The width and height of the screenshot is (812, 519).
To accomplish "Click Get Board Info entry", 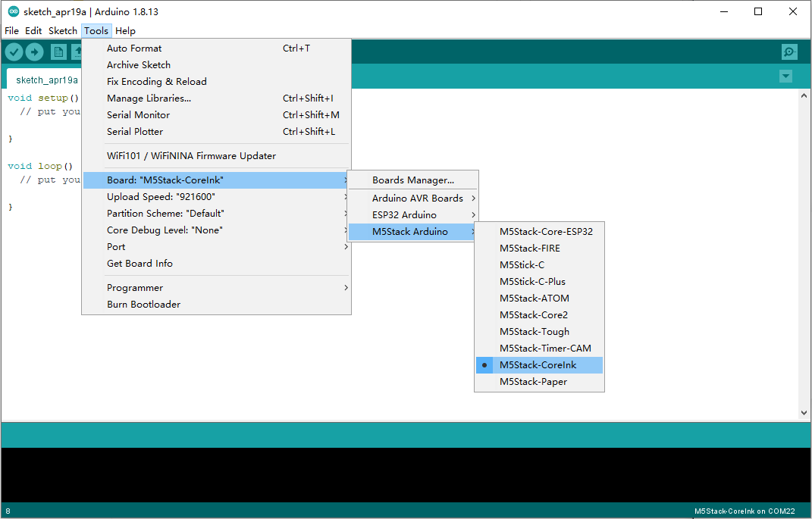I will coord(217,264).
